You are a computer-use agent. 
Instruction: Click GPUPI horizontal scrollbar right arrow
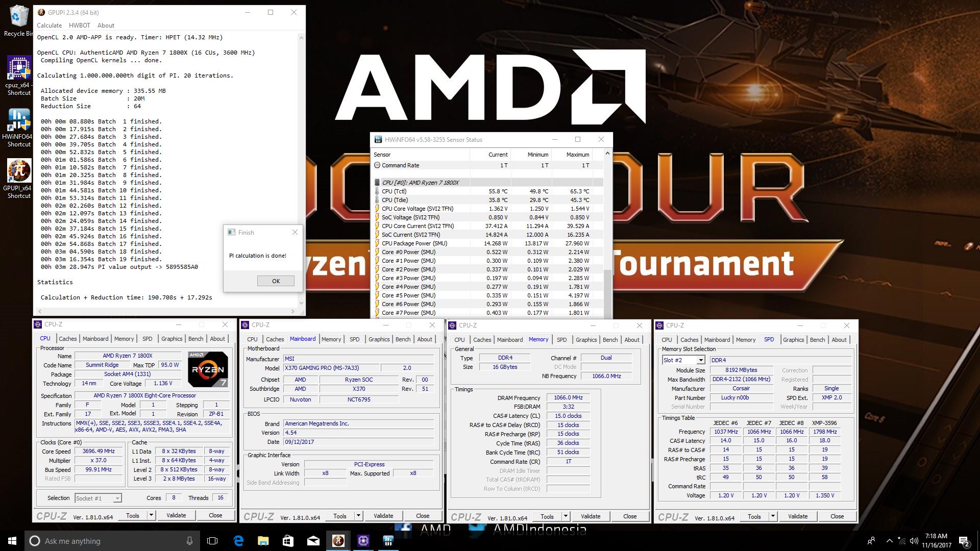pyautogui.click(x=293, y=311)
